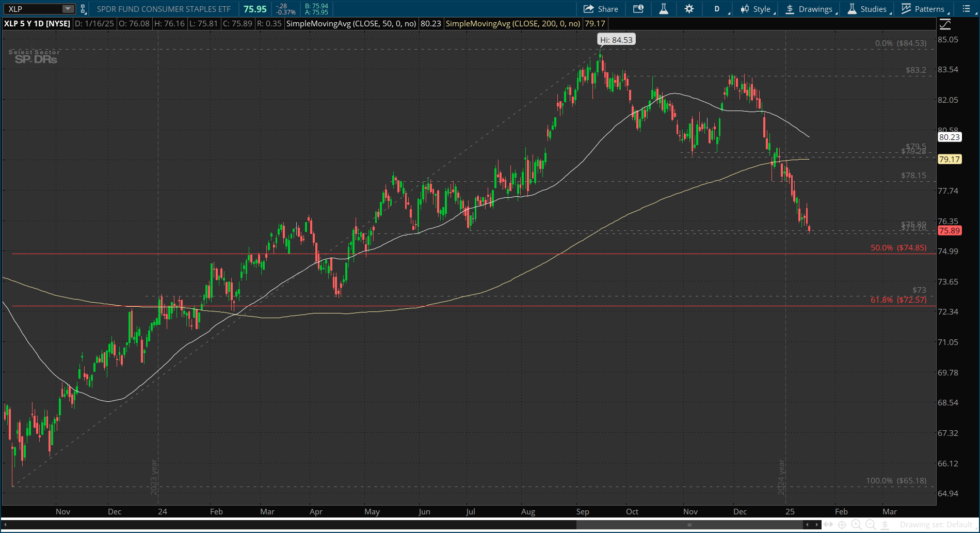The image size is (980, 533).
Task: Click the SPDR FUND CONSUMER STAPLES ETF title
Action: pos(164,9)
